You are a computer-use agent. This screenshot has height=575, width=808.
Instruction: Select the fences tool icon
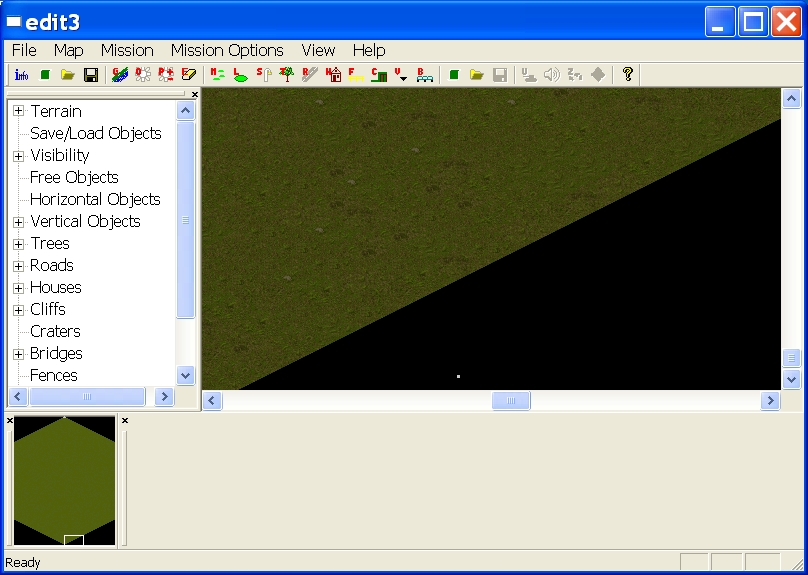[x=356, y=75]
